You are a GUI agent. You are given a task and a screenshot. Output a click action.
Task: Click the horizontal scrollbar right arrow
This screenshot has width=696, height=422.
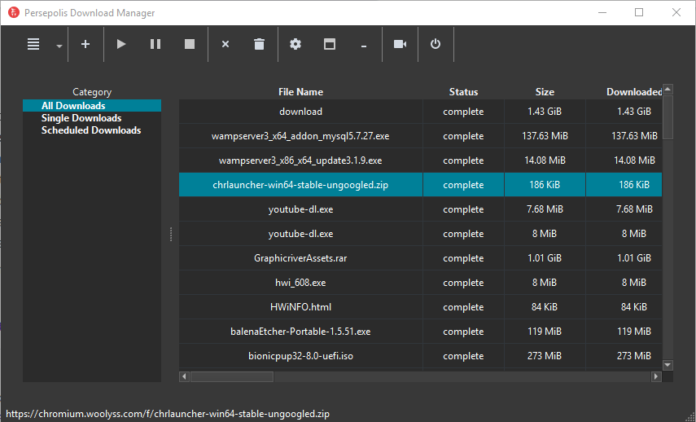click(x=656, y=377)
